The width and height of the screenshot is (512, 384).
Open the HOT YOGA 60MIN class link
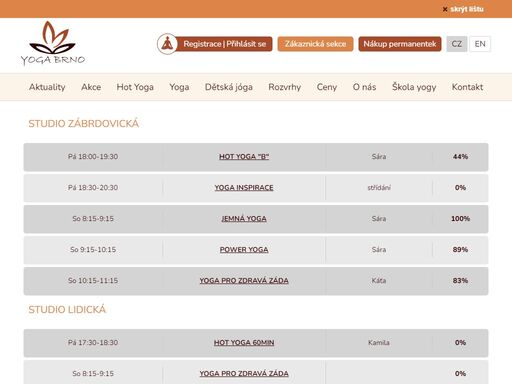click(244, 343)
